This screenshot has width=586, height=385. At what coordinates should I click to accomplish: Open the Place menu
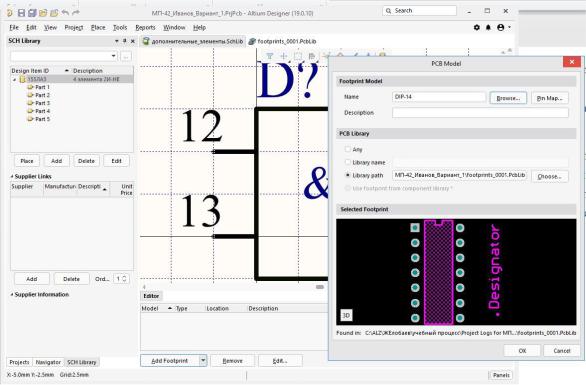point(98,27)
